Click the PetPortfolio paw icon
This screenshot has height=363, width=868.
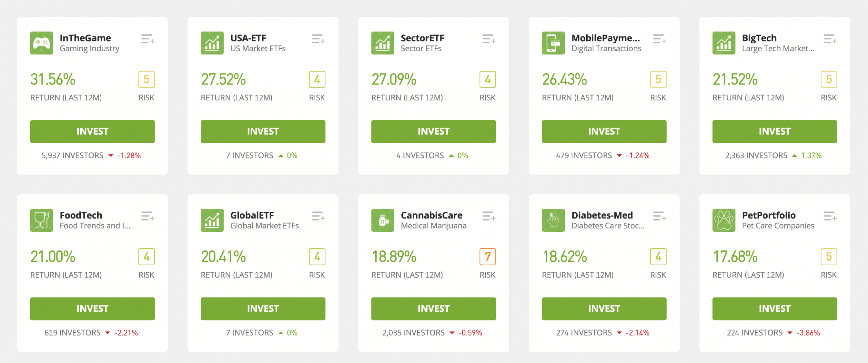coord(724,220)
